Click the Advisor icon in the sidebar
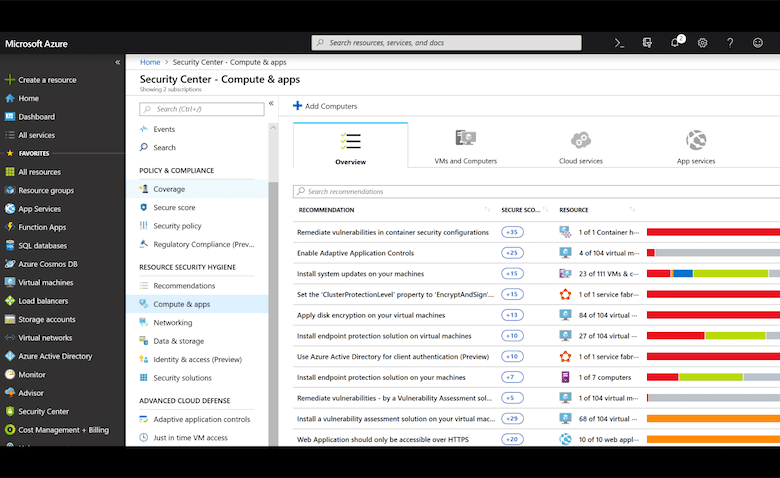The height and width of the screenshot is (478, 780). [x=9, y=392]
